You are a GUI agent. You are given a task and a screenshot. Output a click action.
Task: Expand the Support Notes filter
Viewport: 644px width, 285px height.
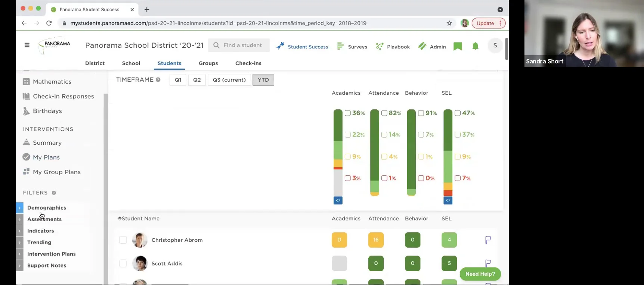click(19, 266)
